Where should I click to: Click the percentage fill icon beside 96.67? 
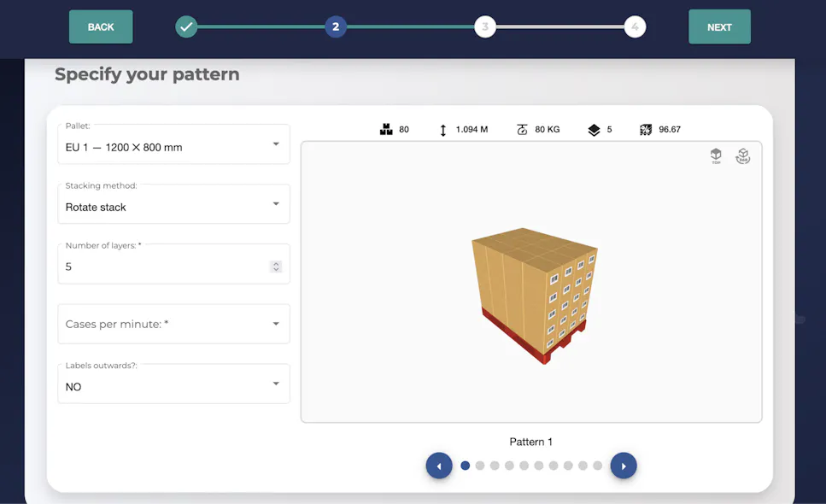646,130
